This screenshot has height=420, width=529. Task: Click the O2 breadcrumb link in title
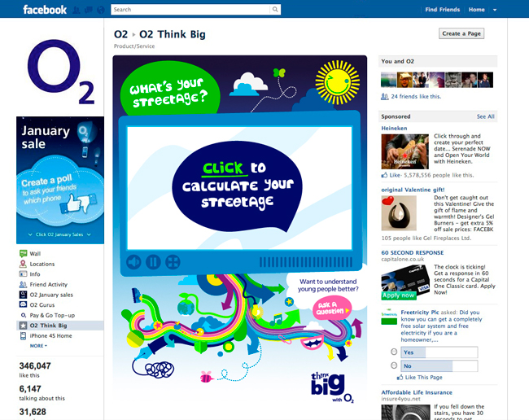pos(120,34)
